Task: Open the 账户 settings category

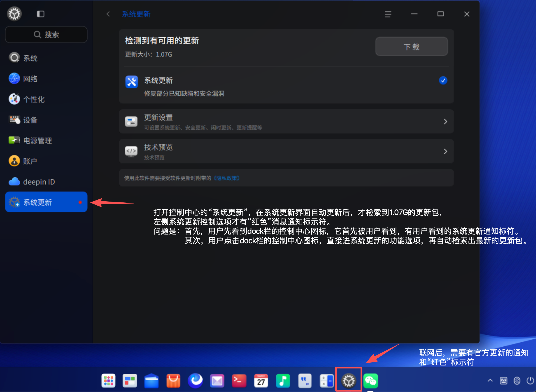Action: (x=46, y=161)
